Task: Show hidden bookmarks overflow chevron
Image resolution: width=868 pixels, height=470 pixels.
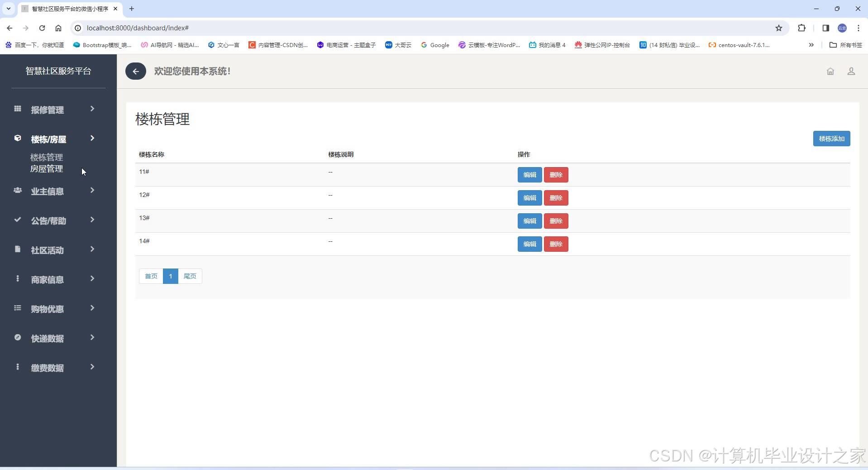Action: click(811, 45)
